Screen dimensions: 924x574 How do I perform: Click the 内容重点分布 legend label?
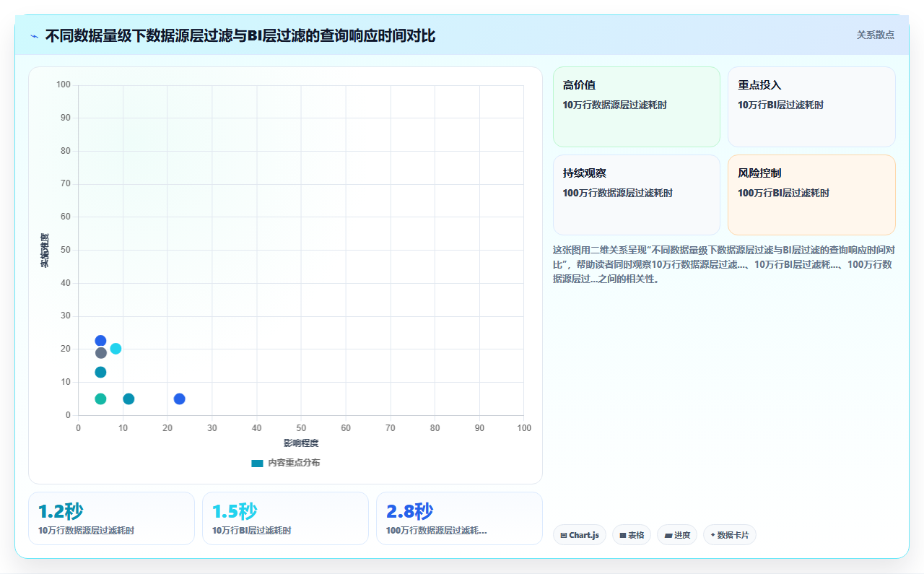coord(294,463)
